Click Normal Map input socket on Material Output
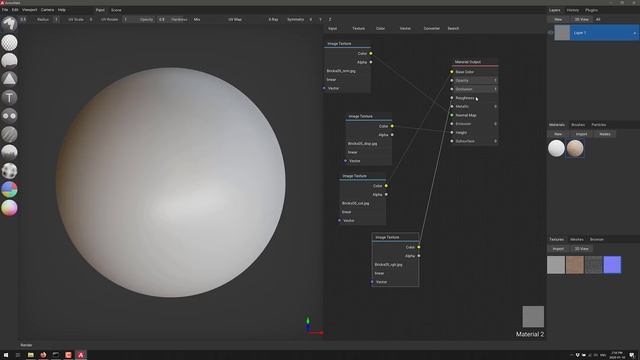This screenshot has width=640, height=360. (452, 115)
